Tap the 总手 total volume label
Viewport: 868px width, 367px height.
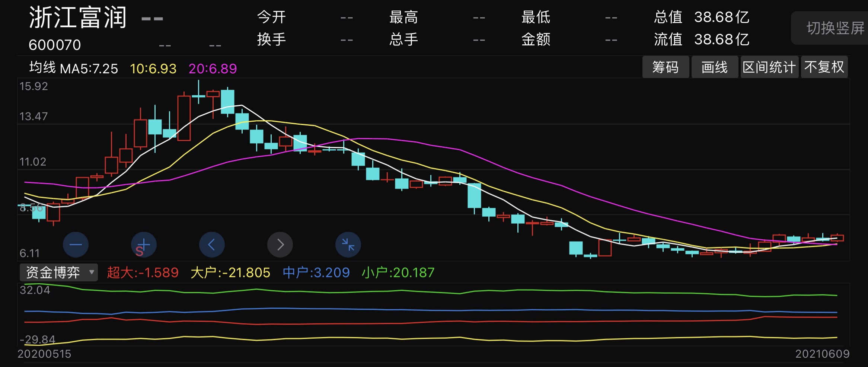click(x=403, y=39)
